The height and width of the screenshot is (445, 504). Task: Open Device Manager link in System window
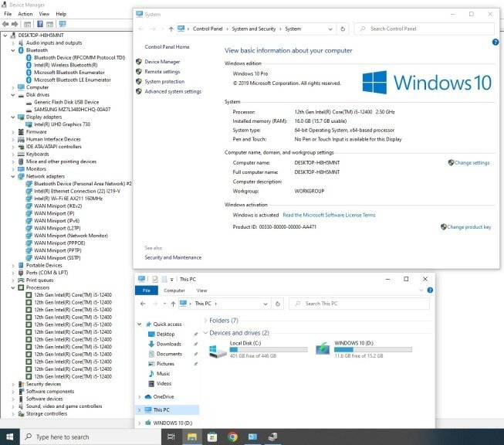(162, 62)
